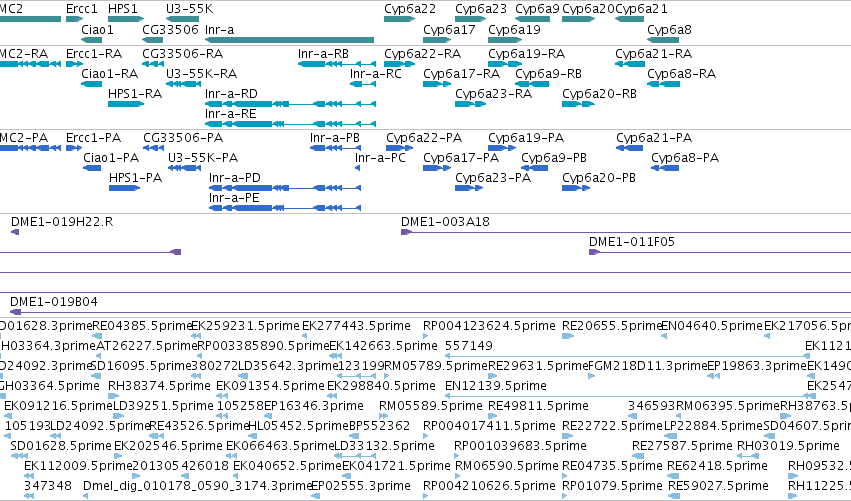
Task: Select the U3-55K-PA protein label
Action: [203, 158]
